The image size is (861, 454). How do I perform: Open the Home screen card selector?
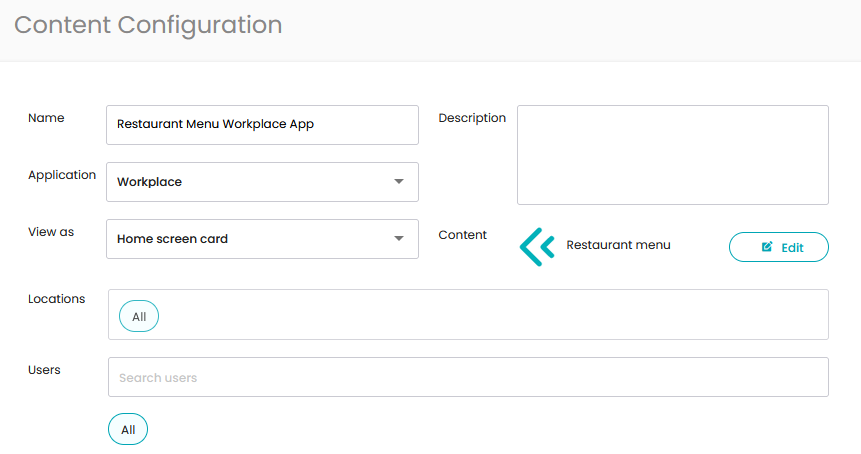[262, 239]
